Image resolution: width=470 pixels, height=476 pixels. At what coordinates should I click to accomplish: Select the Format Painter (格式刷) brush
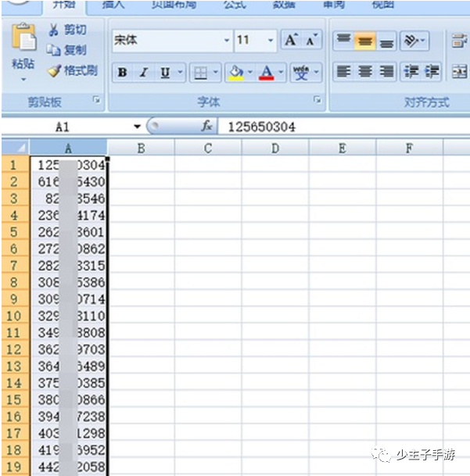pos(72,70)
